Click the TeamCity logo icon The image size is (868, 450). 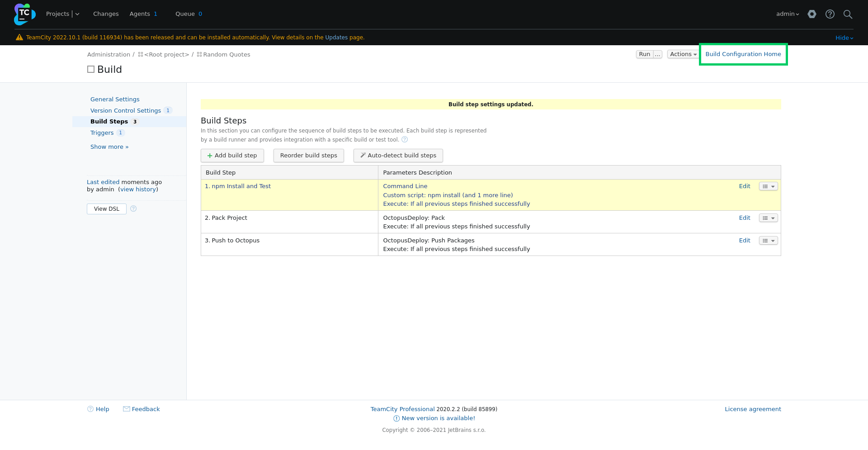[24, 14]
